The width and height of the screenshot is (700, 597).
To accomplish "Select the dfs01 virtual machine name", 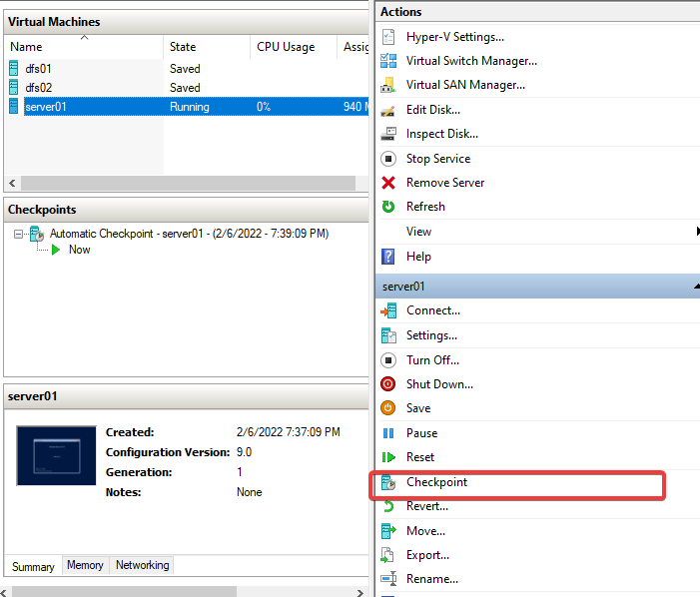I will click(x=38, y=69).
